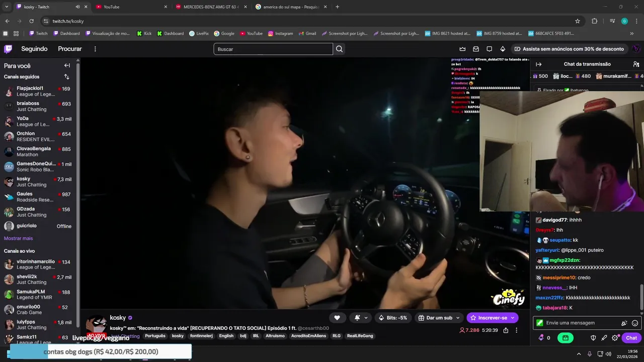
Task: Open the Bits: -5% offer
Action: [x=392, y=318]
